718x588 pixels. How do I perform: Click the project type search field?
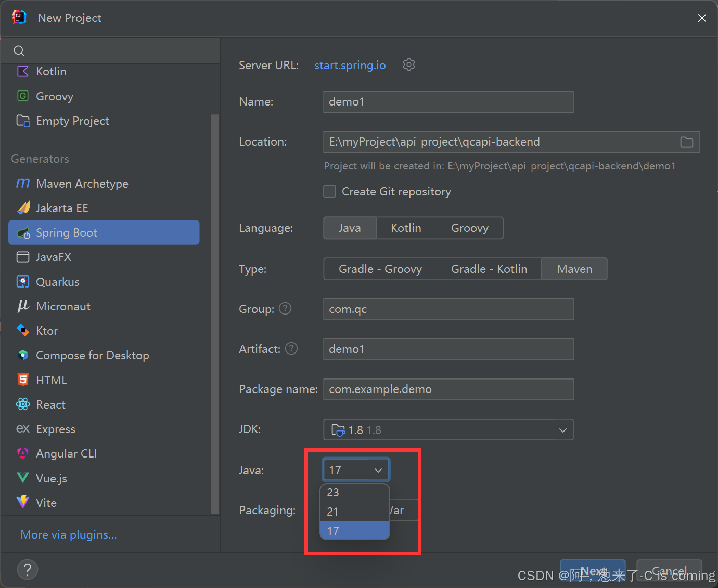[110, 50]
